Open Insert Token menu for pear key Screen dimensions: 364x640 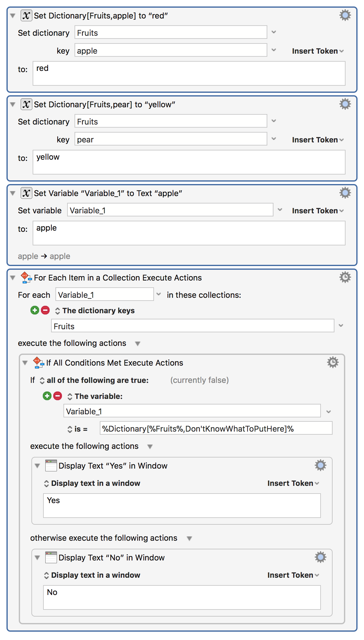318,140
